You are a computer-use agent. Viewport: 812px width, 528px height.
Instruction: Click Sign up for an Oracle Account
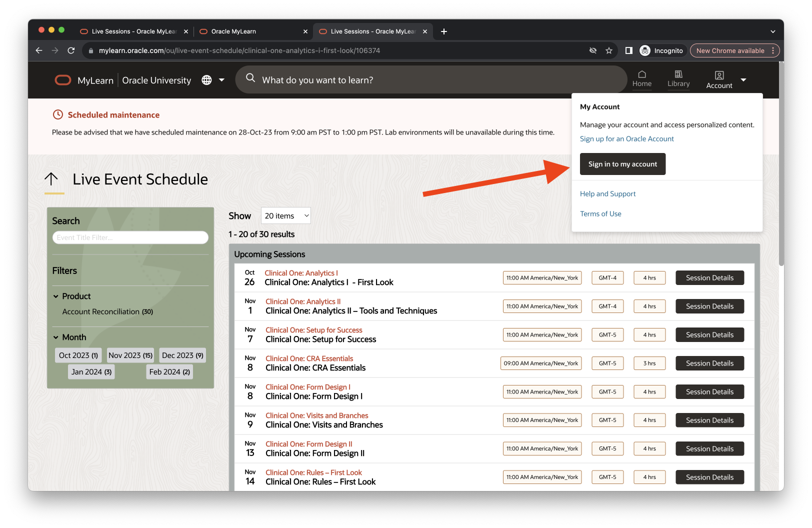click(x=626, y=139)
